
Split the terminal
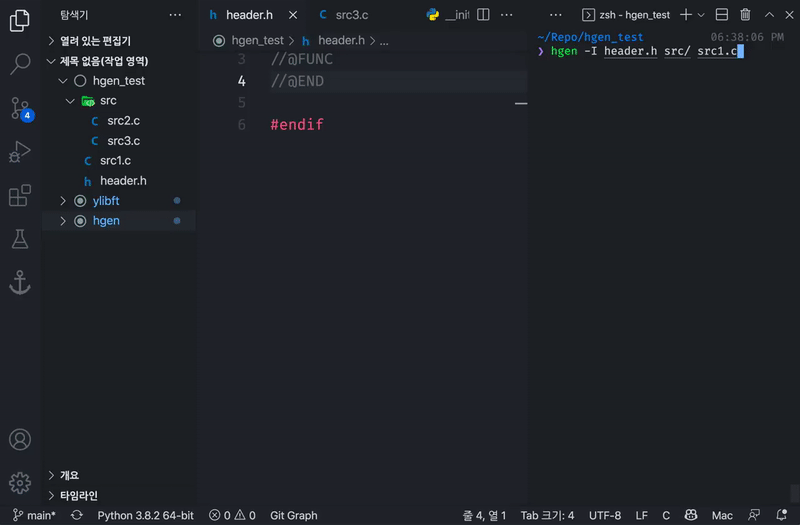pyautogui.click(x=721, y=15)
